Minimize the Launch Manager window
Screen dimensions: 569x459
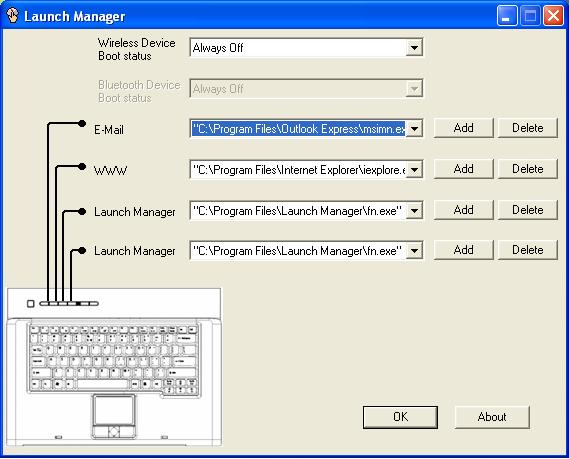(507, 16)
